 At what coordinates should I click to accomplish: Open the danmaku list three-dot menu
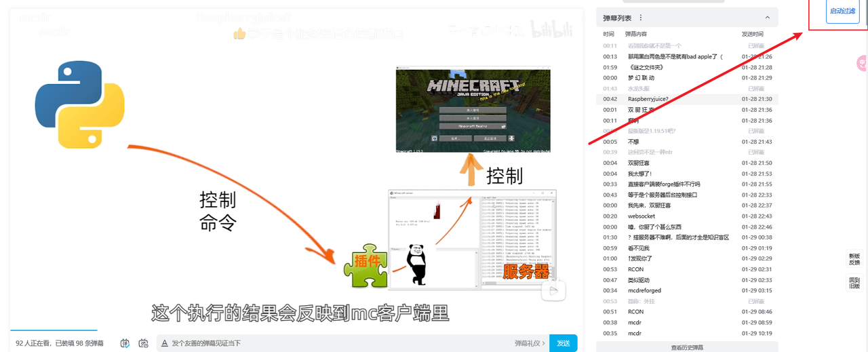[x=641, y=18]
